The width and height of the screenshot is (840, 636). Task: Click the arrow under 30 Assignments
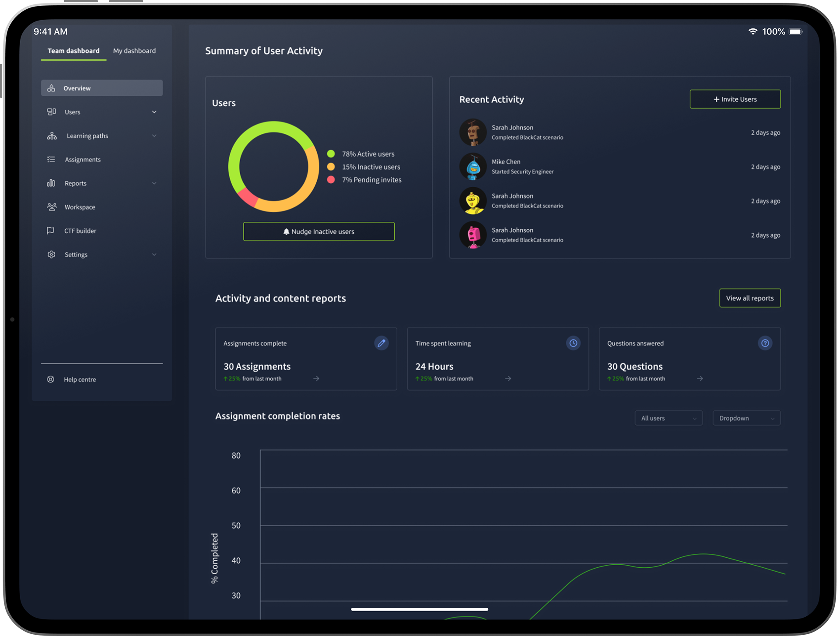point(316,378)
